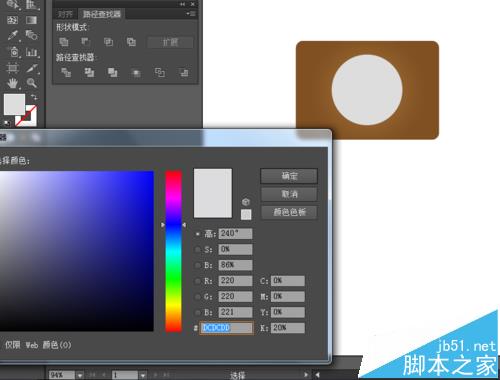Select the H hue radio button
Image resolution: width=500 pixels, height=380 pixels.
pyautogui.click(x=198, y=234)
